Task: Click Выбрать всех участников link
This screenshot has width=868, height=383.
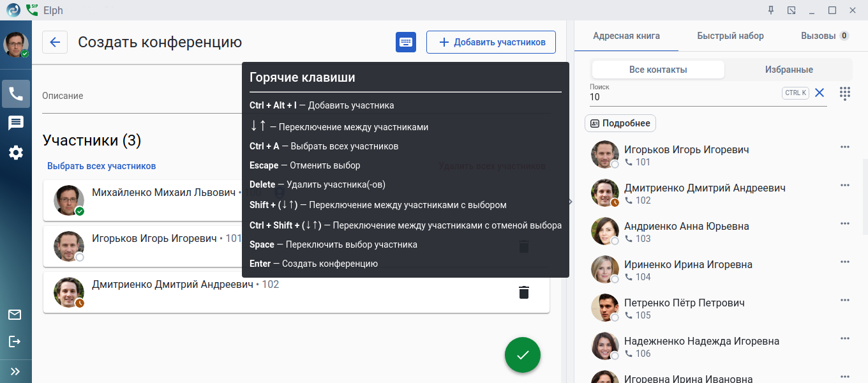Action: coord(101,166)
